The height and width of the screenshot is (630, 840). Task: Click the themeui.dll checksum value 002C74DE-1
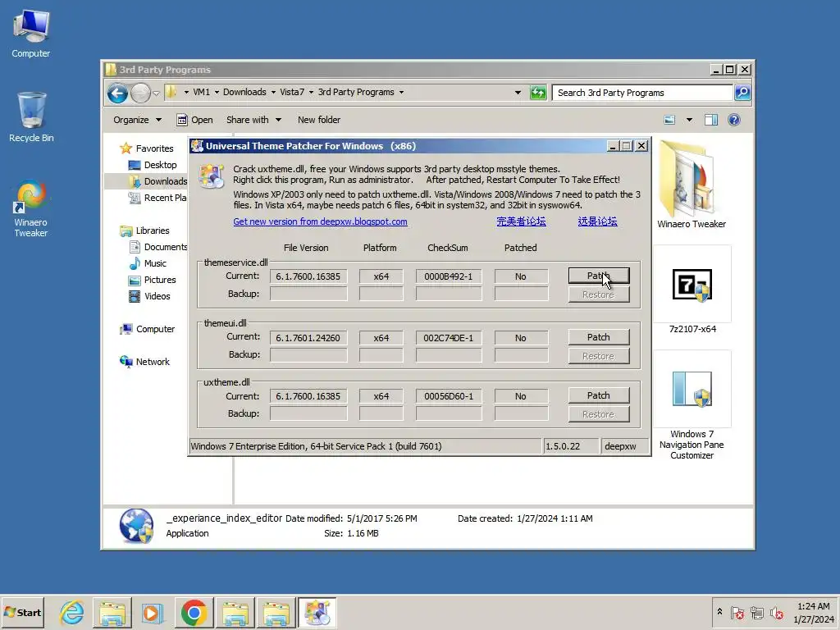pos(449,338)
